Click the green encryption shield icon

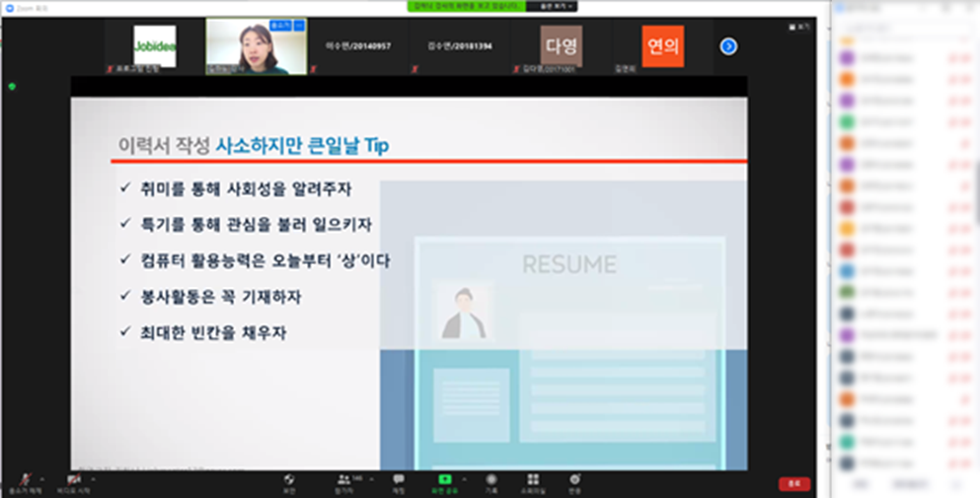pos(12,87)
